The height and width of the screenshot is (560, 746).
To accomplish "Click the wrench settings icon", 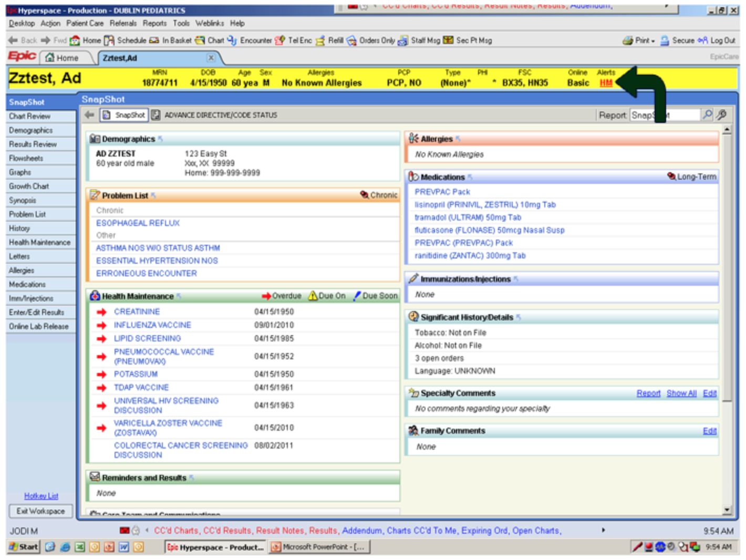I will tap(722, 115).
